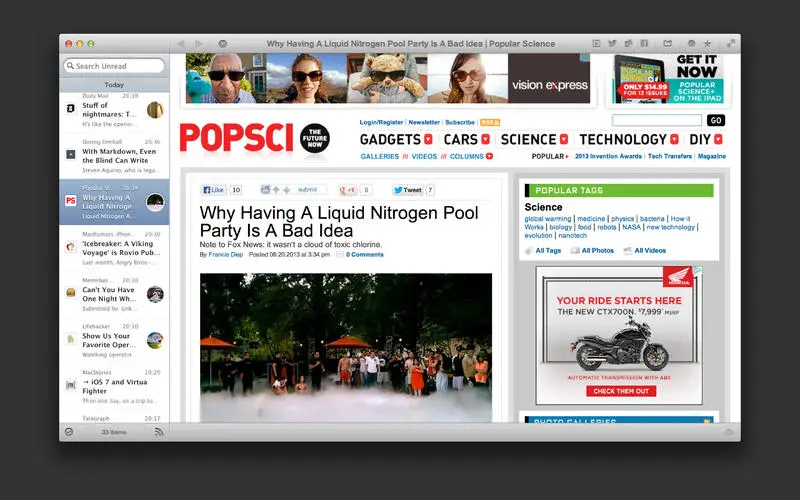This screenshot has height=500, width=800.
Task: Click the TECHNOLOGY menu heading
Action: point(623,139)
